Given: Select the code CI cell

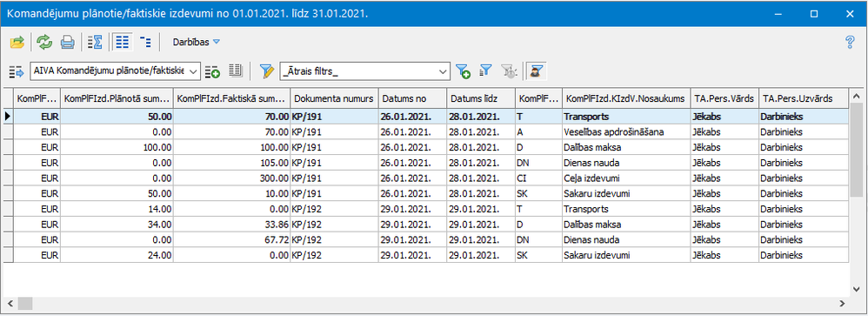Looking at the screenshot, I should pyautogui.click(x=538, y=178).
